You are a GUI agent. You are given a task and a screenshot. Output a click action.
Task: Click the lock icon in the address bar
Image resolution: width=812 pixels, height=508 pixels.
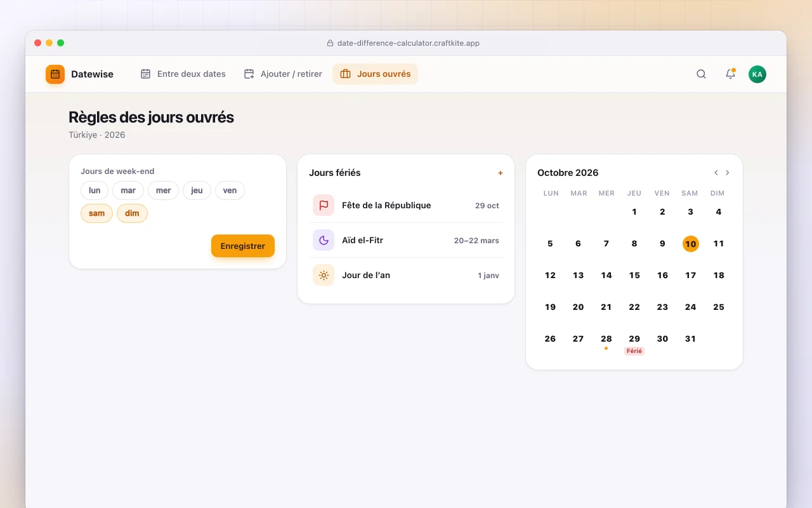pos(330,43)
